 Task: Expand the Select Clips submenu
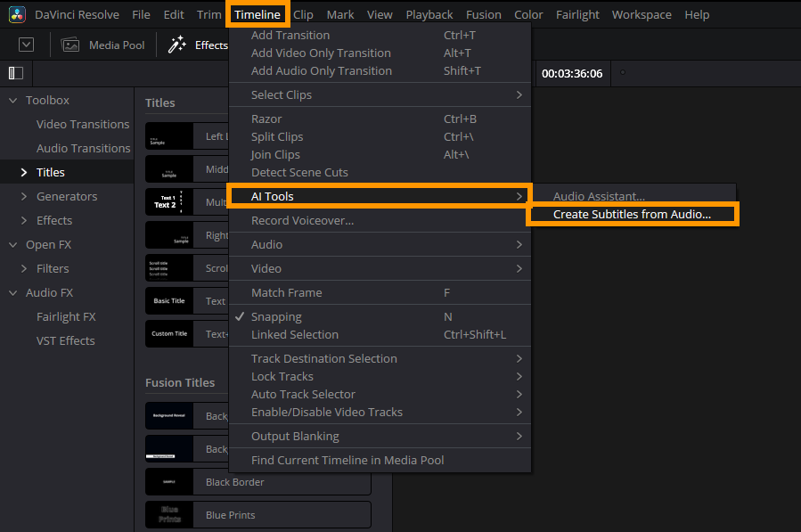point(380,95)
